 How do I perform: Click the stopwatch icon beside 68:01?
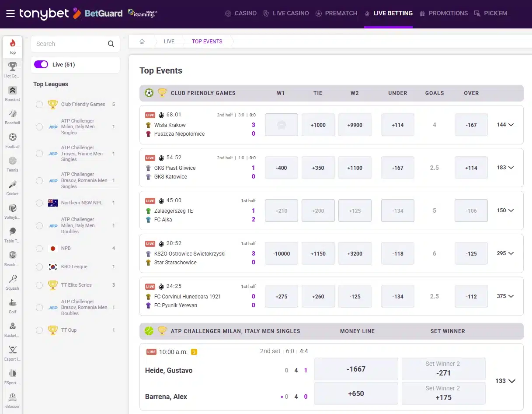point(161,115)
